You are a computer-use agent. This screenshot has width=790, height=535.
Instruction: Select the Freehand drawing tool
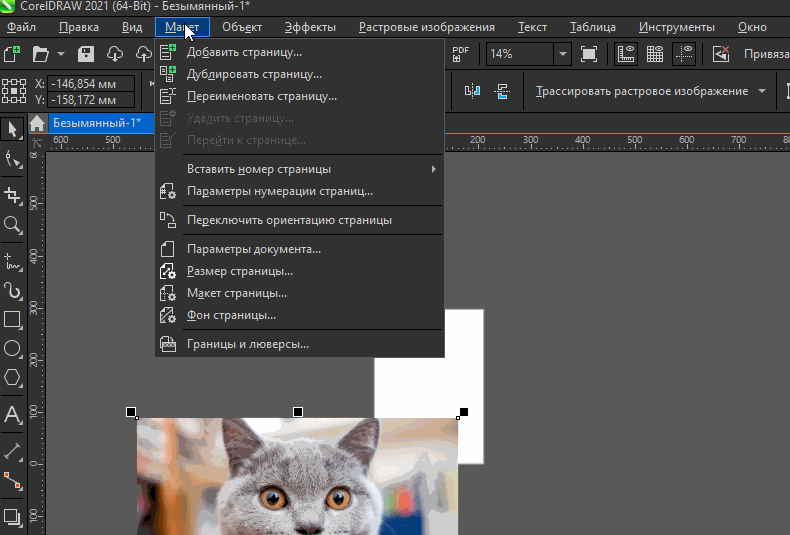[x=13, y=262]
